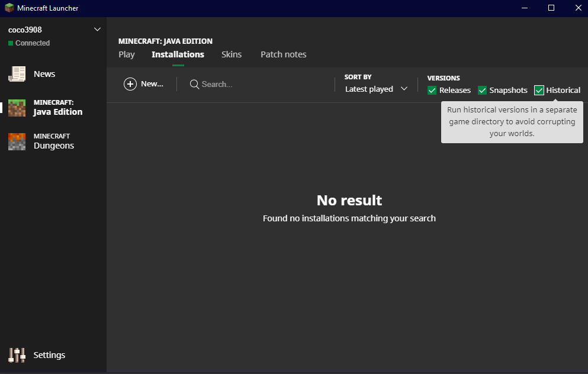Screen dimensions: 588x374
Task: Click the Settings label in sidebar
Action: pos(49,355)
